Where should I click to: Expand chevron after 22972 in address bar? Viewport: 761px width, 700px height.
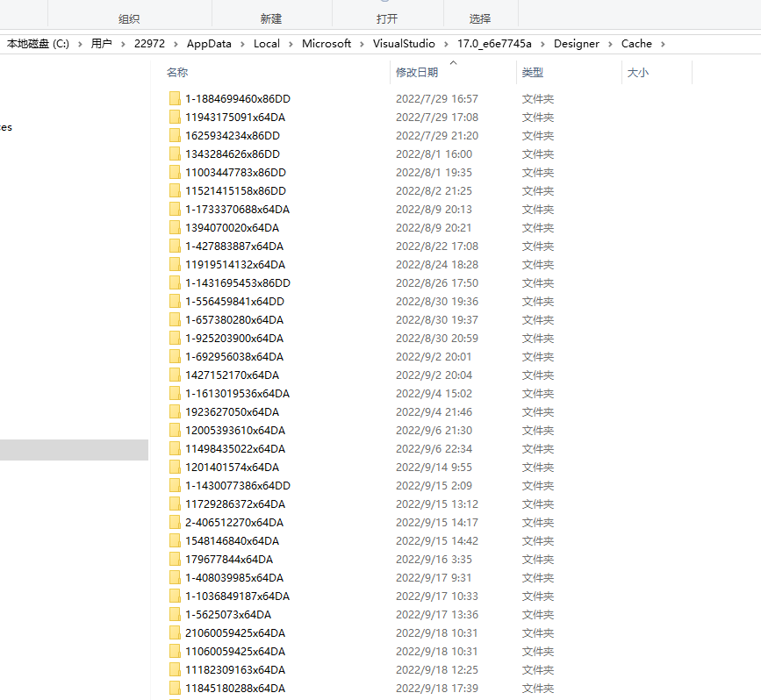coord(176,44)
